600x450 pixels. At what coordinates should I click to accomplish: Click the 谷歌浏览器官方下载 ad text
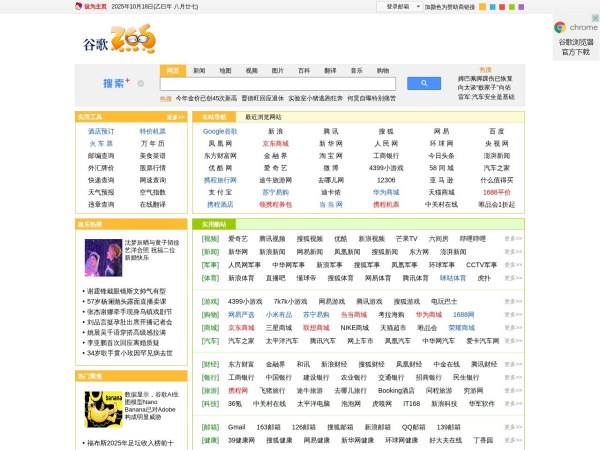(x=576, y=47)
